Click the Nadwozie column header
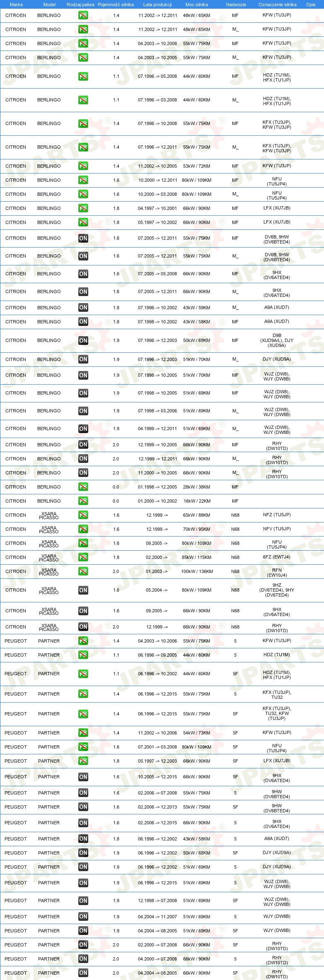This screenshot has height=980, width=324. pyautogui.click(x=236, y=5)
